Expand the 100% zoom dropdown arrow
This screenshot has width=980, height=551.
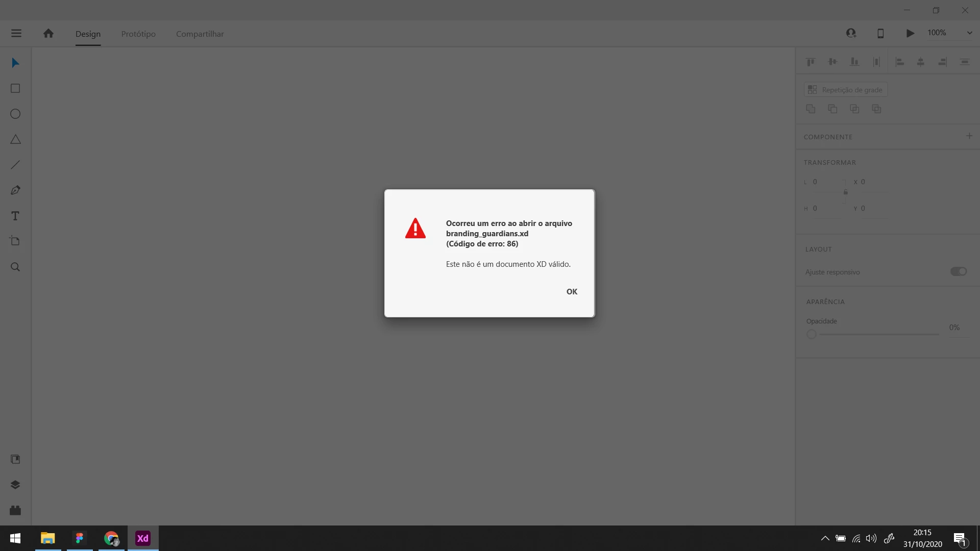coord(969,33)
